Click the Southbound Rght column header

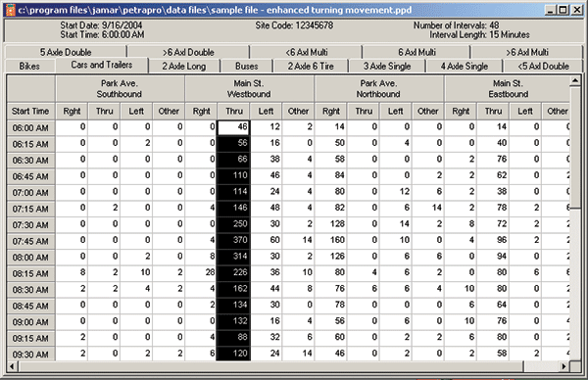[x=72, y=111]
